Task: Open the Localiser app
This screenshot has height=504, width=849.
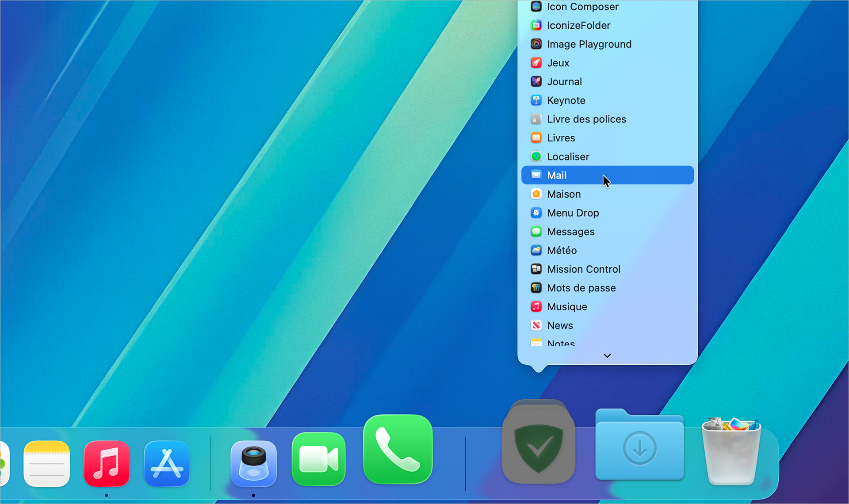Action: pos(568,156)
